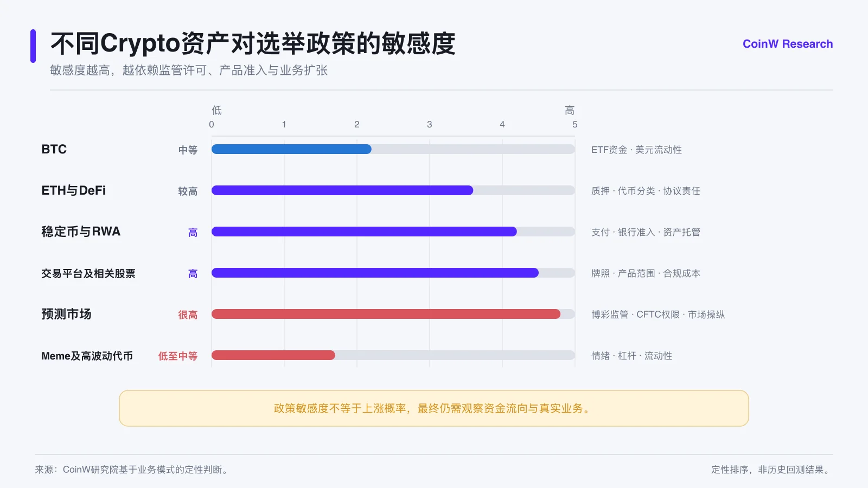Click the 情绪 · 杠杆 · 流动性 note
Screen dimensions: 868x488
pos(631,356)
